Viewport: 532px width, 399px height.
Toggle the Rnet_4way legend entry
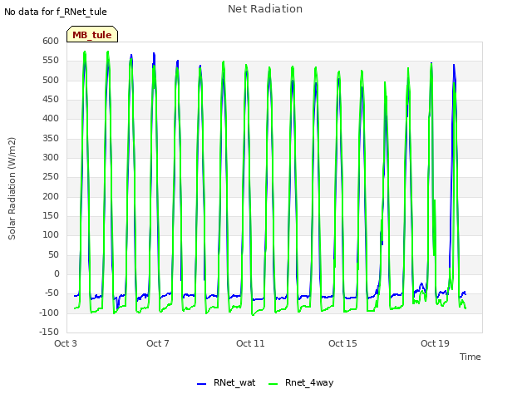[301, 383]
